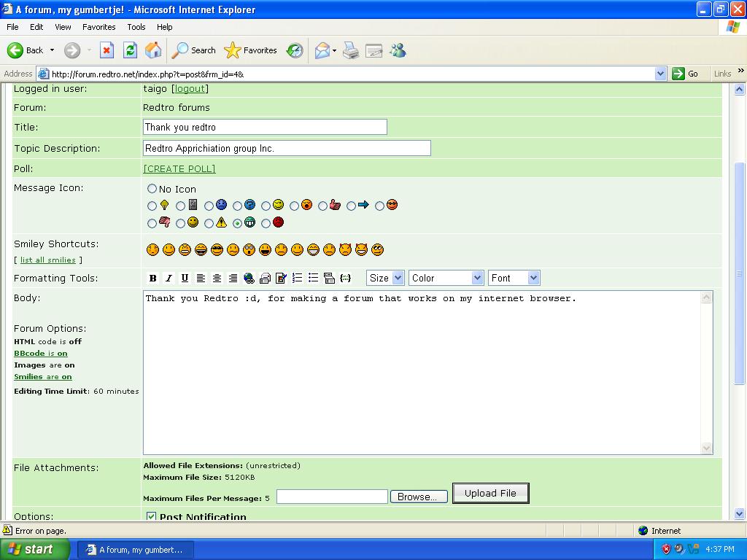Viewport: 747px width, 560px height.
Task: Select the 'No Icon' radio button
Action: tap(152, 189)
